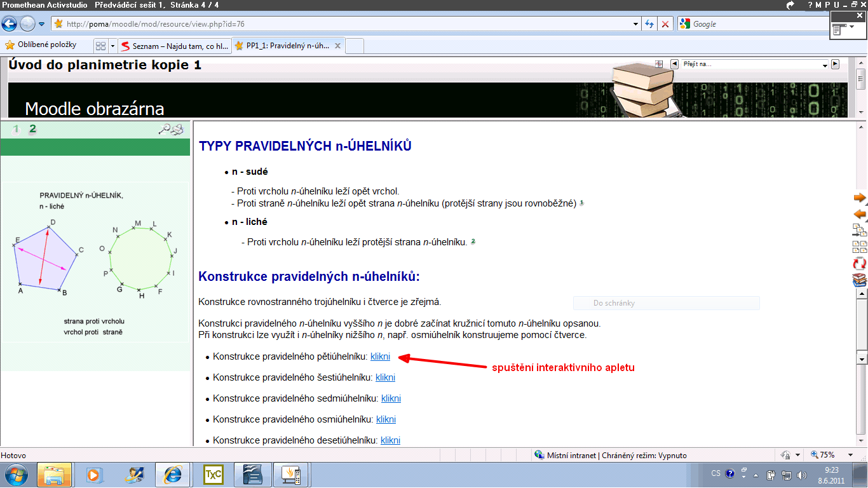The height and width of the screenshot is (488, 868).
Task: Open the floating toolbox dropdown arrow
Action: coord(852,27)
